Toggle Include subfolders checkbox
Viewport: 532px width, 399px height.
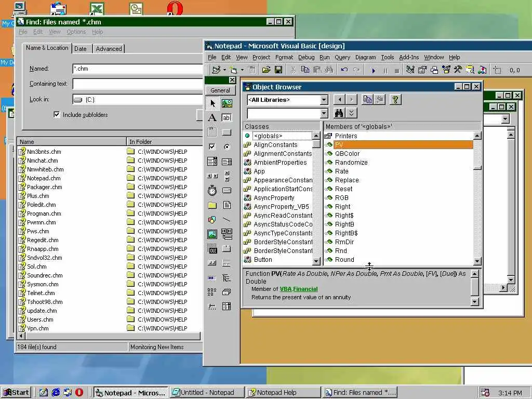(x=57, y=115)
